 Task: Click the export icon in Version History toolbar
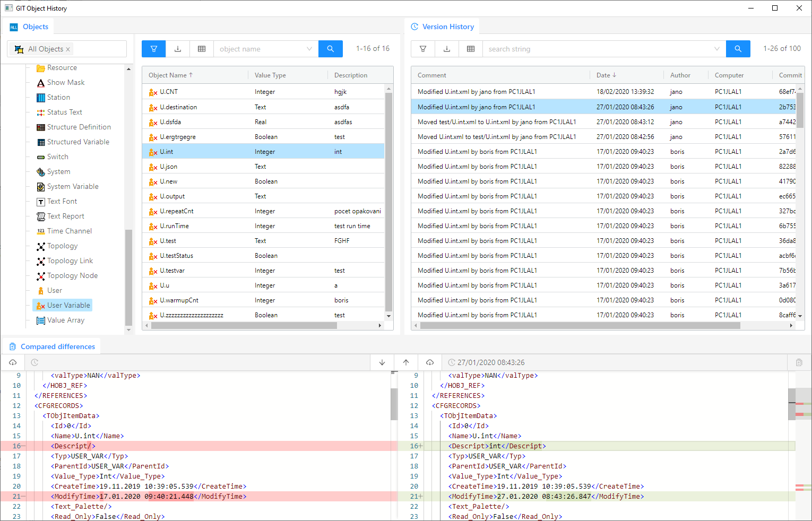click(x=447, y=49)
